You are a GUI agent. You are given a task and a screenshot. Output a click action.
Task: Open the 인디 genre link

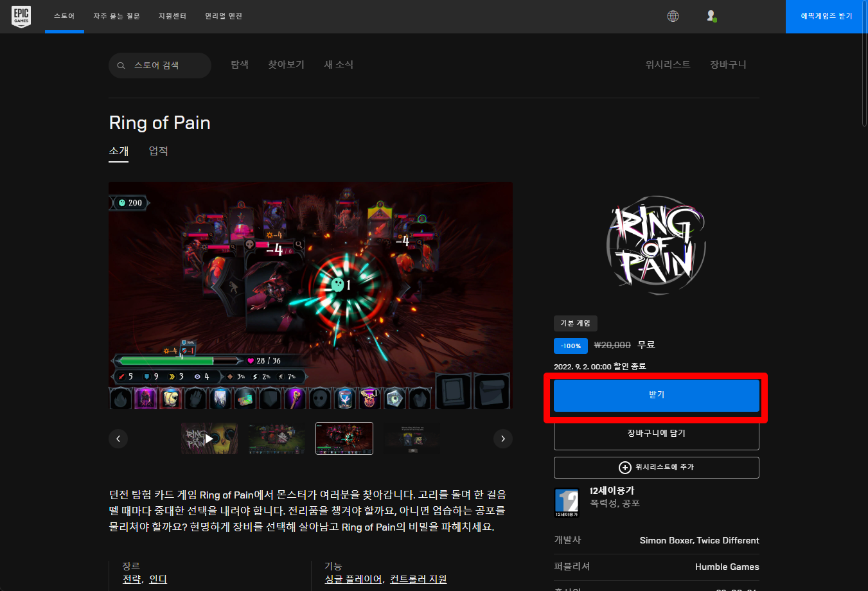(158, 579)
